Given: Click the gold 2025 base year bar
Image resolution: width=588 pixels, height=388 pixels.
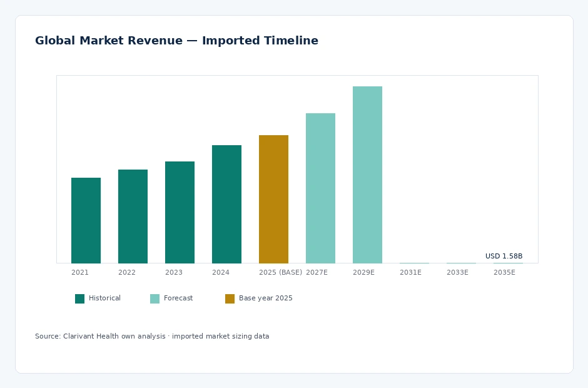Looking at the screenshot, I should click(x=273, y=199).
